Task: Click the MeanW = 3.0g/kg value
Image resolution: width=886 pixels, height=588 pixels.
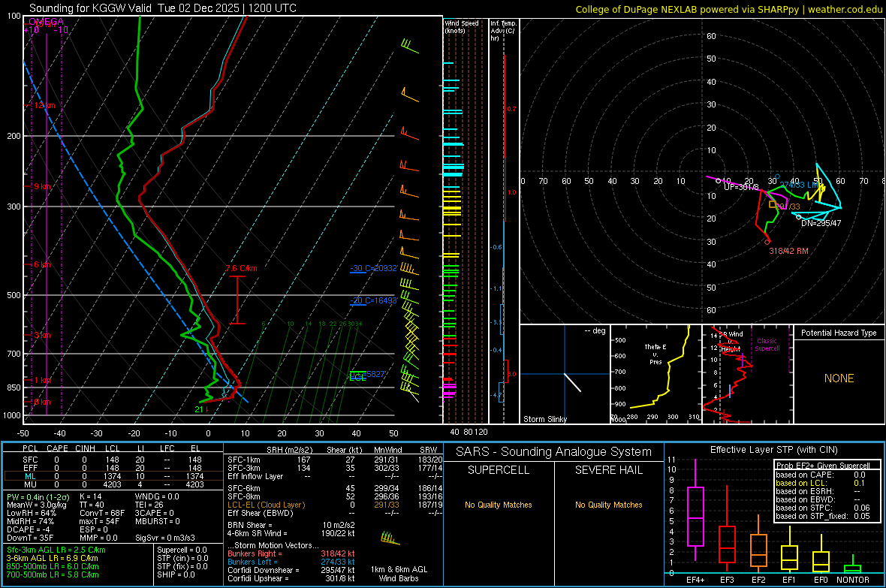Action: pos(37,505)
